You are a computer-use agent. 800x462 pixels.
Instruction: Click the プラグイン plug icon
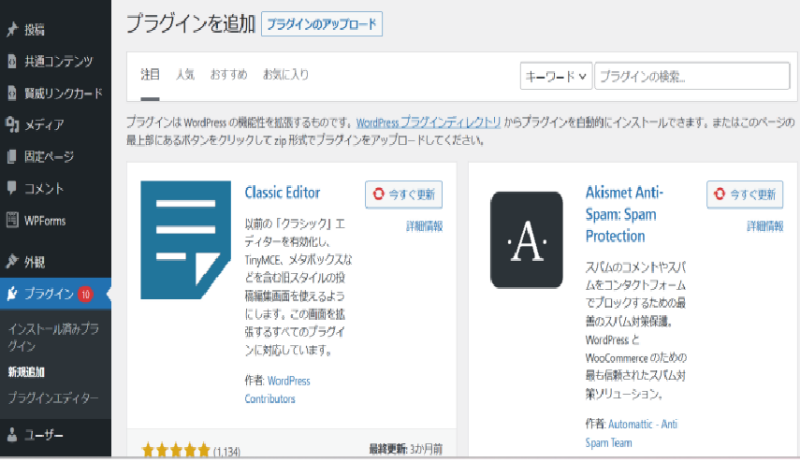coord(12,294)
